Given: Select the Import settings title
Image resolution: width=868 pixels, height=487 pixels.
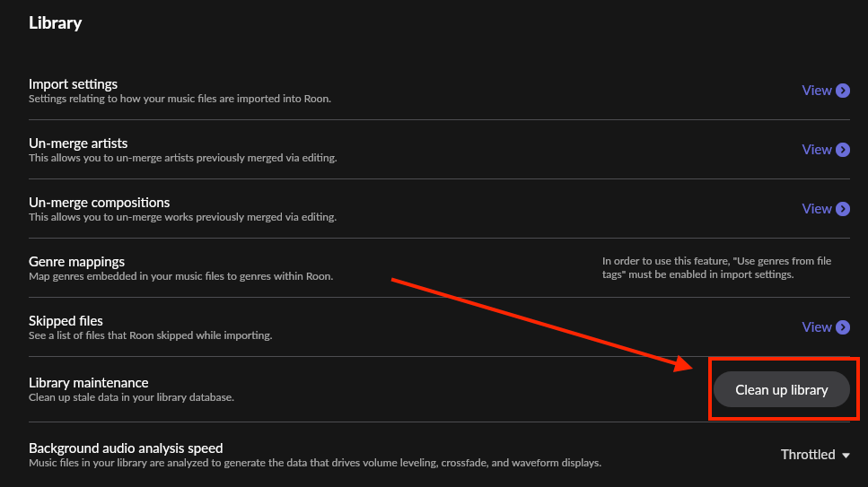Looking at the screenshot, I should point(73,84).
